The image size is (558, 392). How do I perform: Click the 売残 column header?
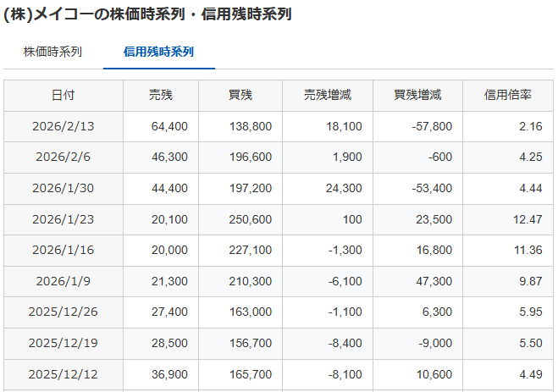[160, 96]
